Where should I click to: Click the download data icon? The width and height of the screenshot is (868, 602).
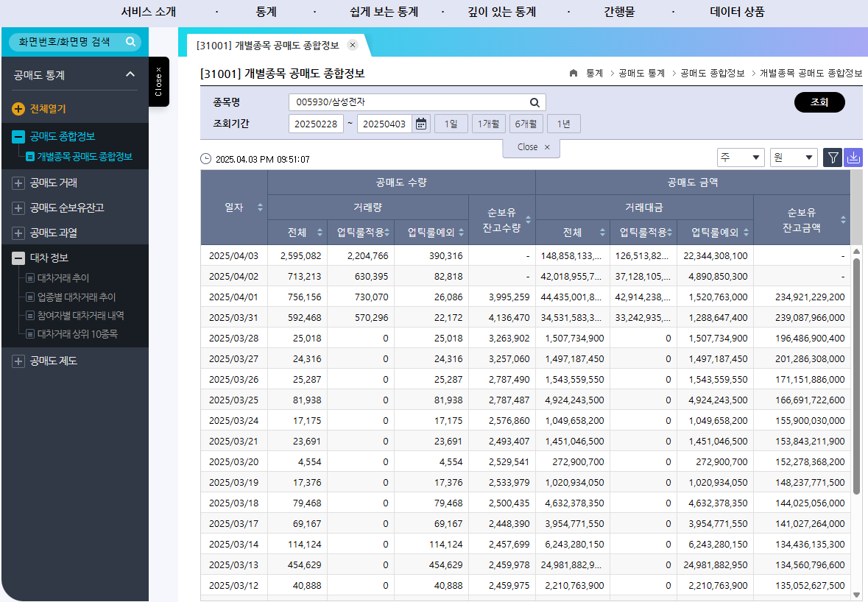point(853,157)
